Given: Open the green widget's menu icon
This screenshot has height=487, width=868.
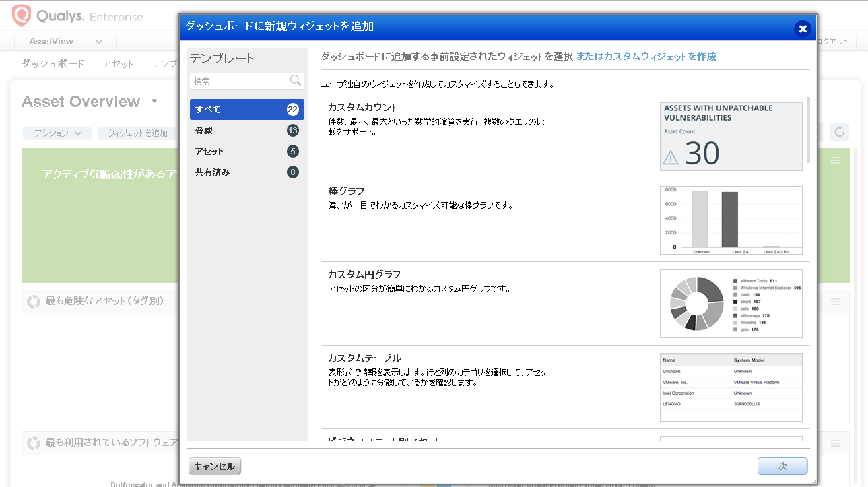Looking at the screenshot, I should pos(836,160).
